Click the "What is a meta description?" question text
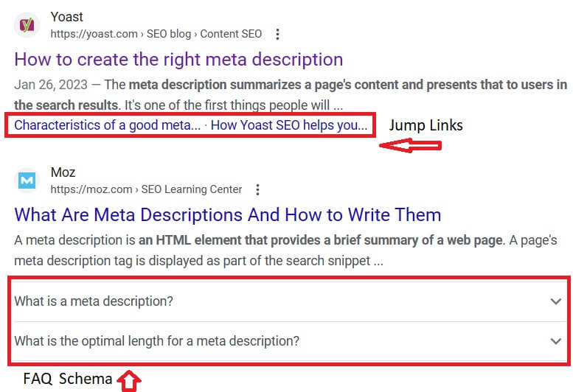Viewport: 573px width, 392px height. point(94,301)
